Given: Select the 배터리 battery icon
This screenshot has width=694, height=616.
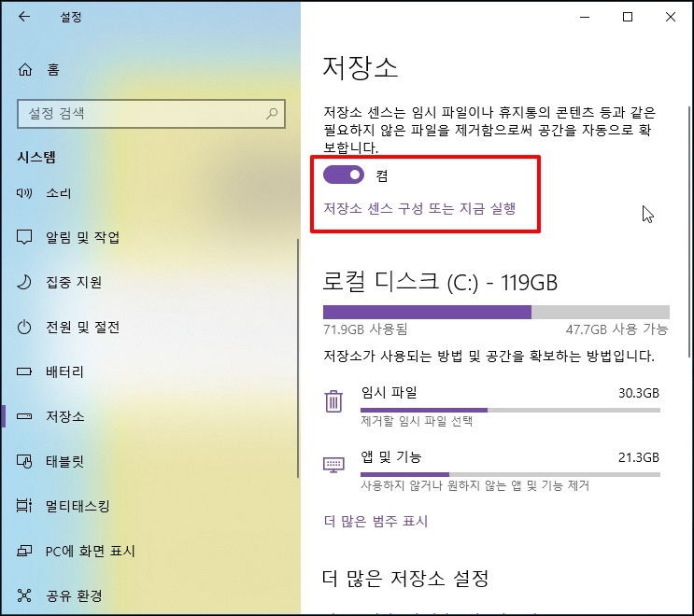Looking at the screenshot, I should tap(24, 371).
